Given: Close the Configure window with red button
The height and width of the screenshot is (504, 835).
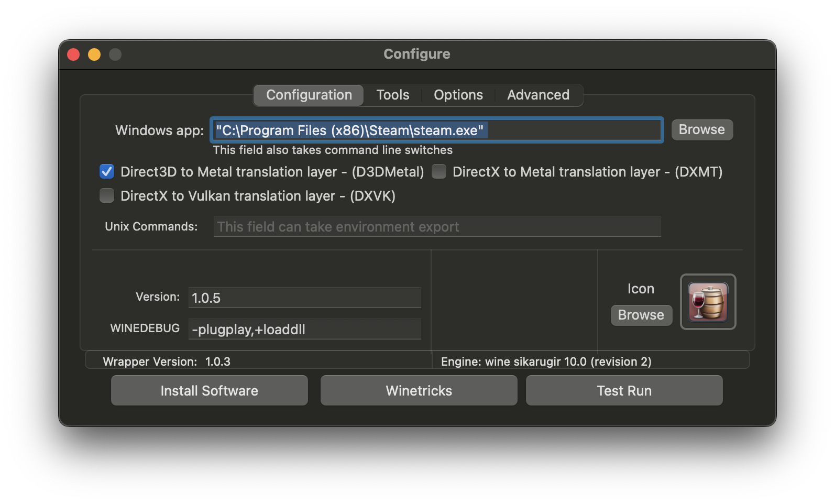Looking at the screenshot, I should coord(73,54).
